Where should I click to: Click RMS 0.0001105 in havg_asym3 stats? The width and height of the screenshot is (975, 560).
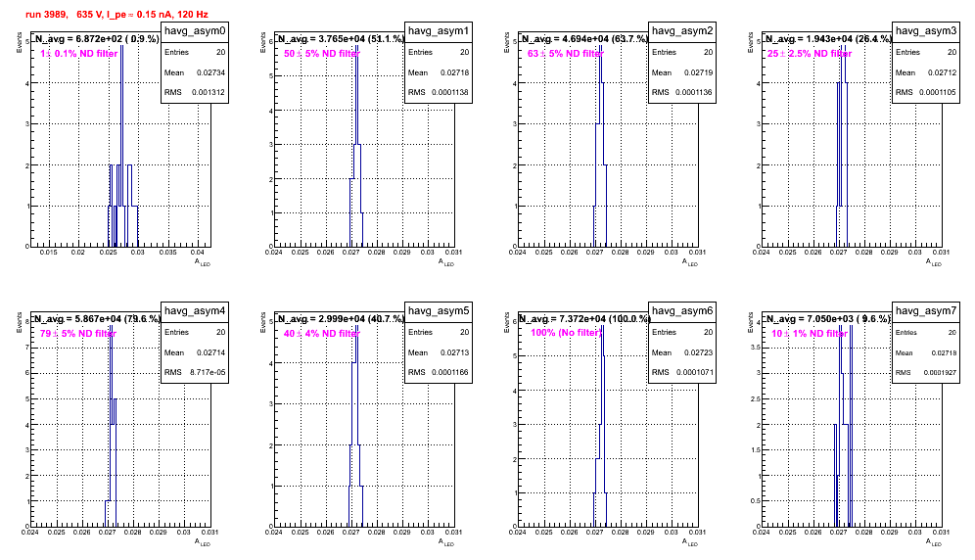926,92
